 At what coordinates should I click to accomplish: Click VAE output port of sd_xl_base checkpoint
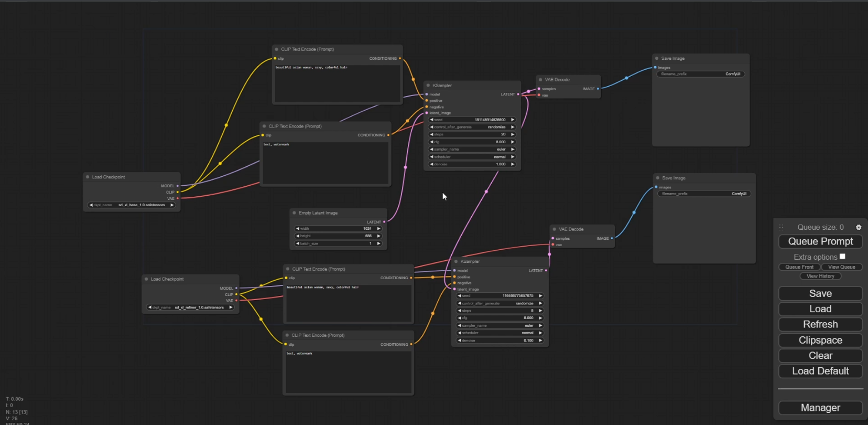coord(178,198)
